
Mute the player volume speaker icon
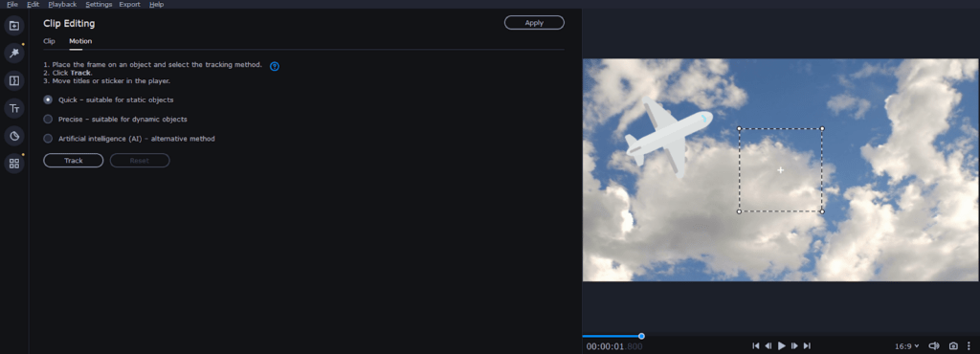point(934,346)
